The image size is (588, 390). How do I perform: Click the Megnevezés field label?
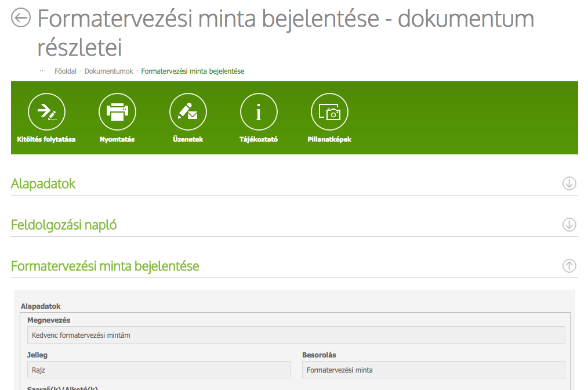pyautogui.click(x=49, y=320)
